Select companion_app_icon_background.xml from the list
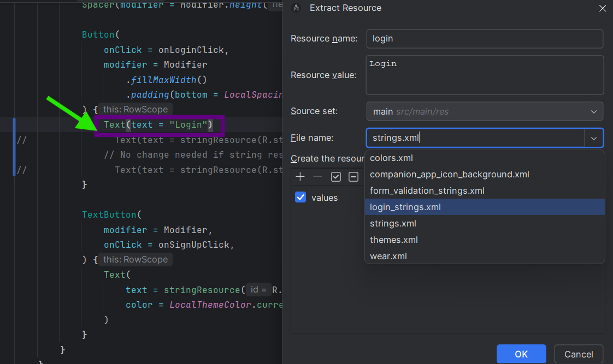 485,175
